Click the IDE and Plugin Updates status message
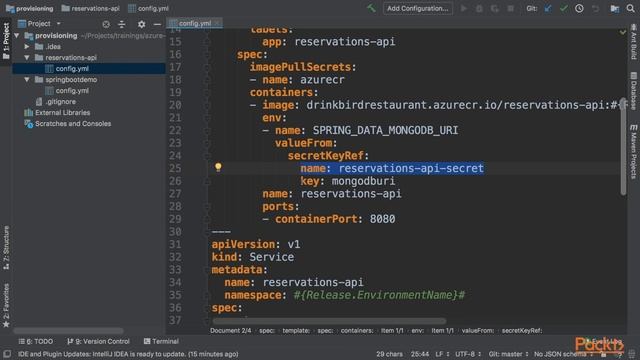Image resolution: width=640 pixels, height=360 pixels. point(128,354)
